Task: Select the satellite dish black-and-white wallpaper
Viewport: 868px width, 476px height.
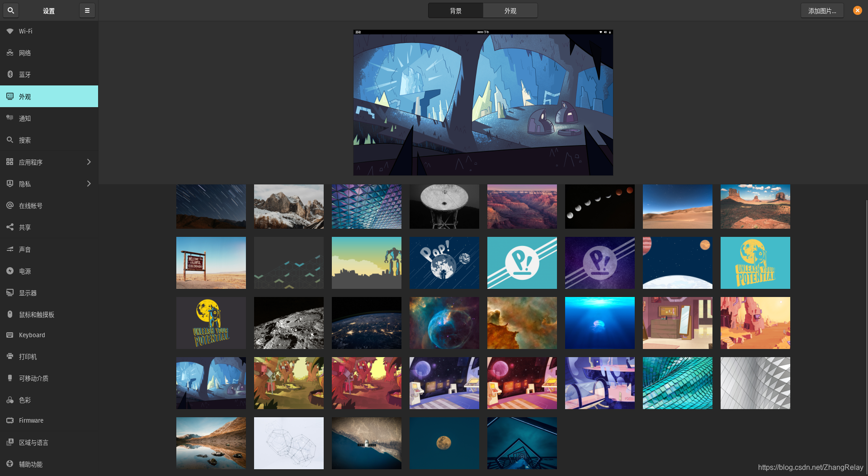Action: pyautogui.click(x=444, y=207)
